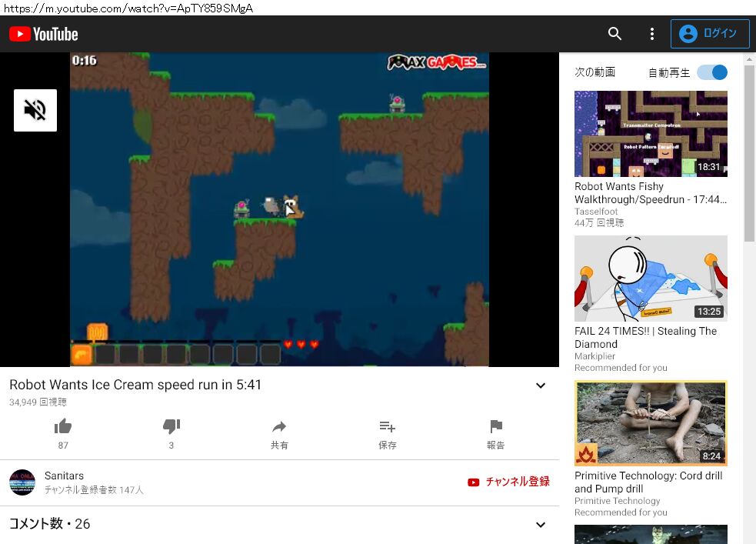Open the Sanitars channel avatar
The width and height of the screenshot is (756, 544).
coord(22,482)
